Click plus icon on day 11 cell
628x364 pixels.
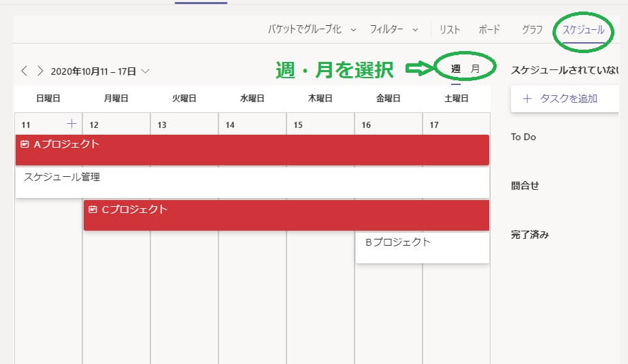(71, 124)
